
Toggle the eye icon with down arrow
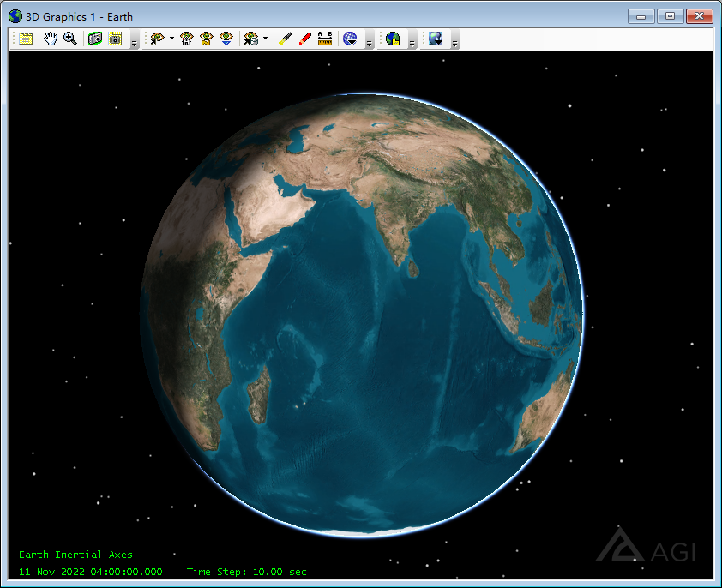[x=226, y=39]
